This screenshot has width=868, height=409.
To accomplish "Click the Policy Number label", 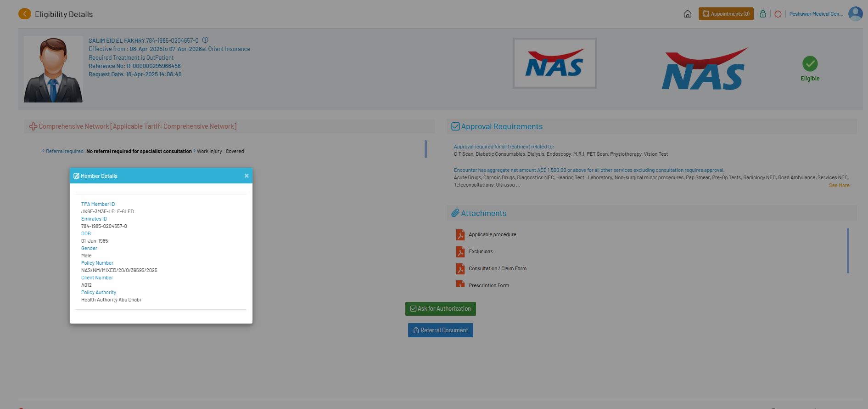I will 97,263.
